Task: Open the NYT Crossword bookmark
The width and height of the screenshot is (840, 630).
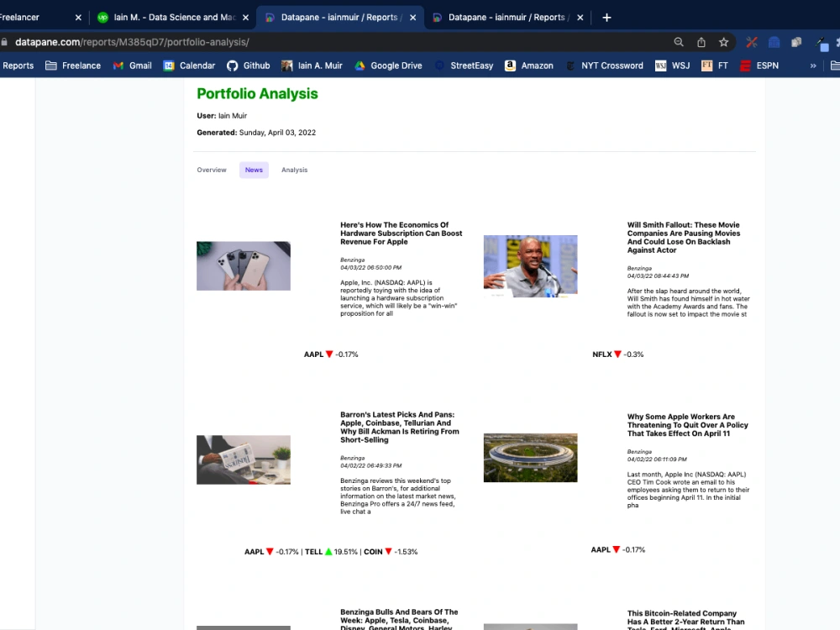Action: pyautogui.click(x=605, y=66)
